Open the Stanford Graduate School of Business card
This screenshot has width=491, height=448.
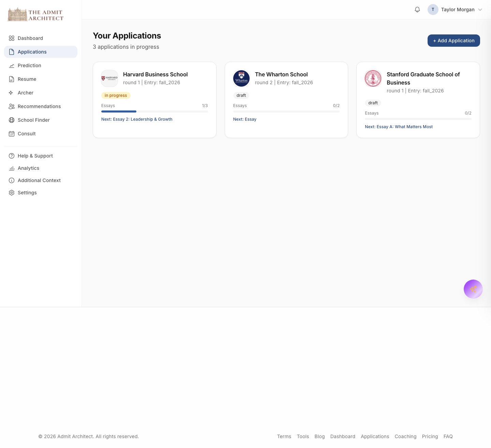[x=418, y=100]
